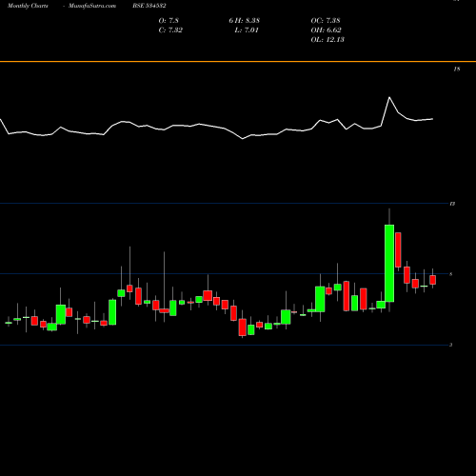Click the 'OL: 12.13' value
Screen dimensions: 476x476
click(x=327, y=39)
